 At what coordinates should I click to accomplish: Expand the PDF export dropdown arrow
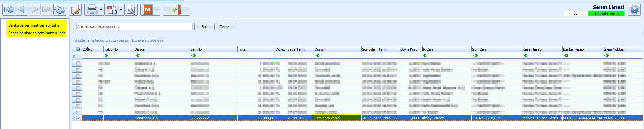(121, 10)
